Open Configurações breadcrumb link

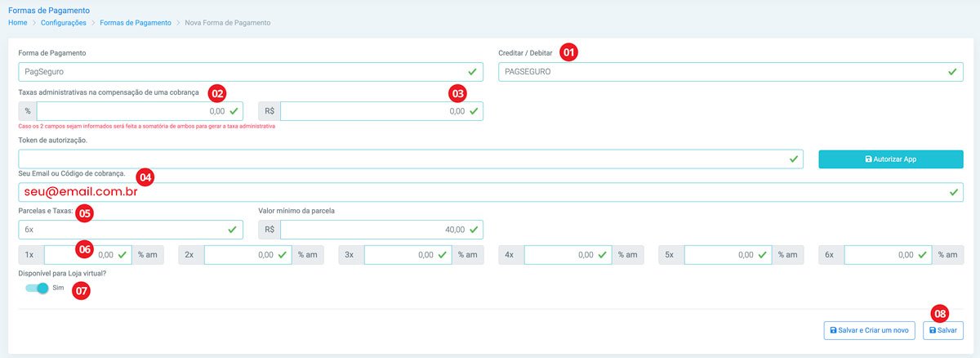coord(65,23)
